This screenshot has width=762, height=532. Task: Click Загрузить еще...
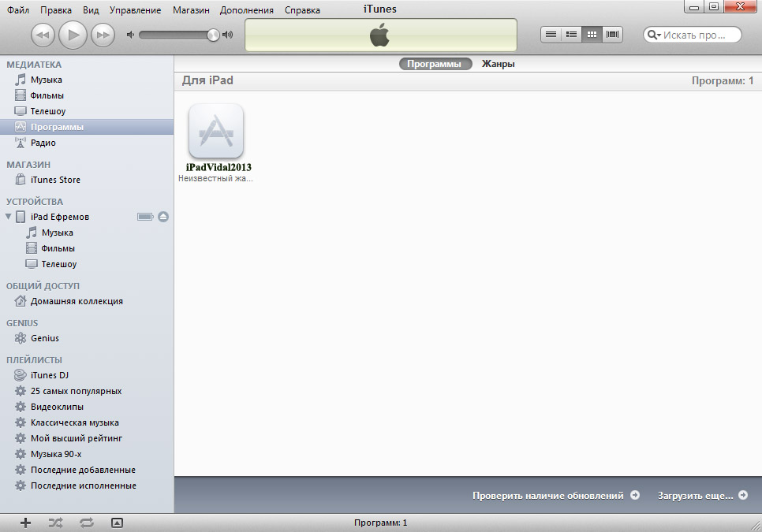tap(702, 496)
